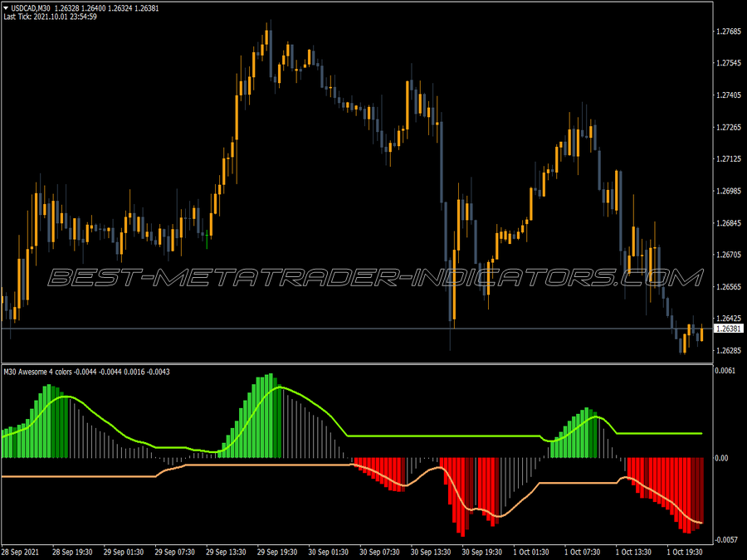Click the 1.27405 price scale label
Screen dimensions: 747x560
(x=729, y=95)
